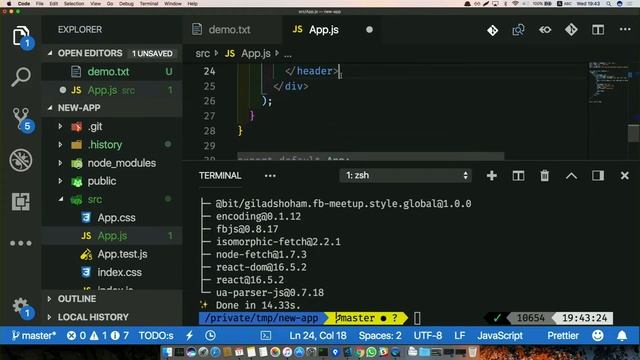Click the editor vertical scrollbar thumb
This screenshot has height=360, width=640.
tap(633, 133)
